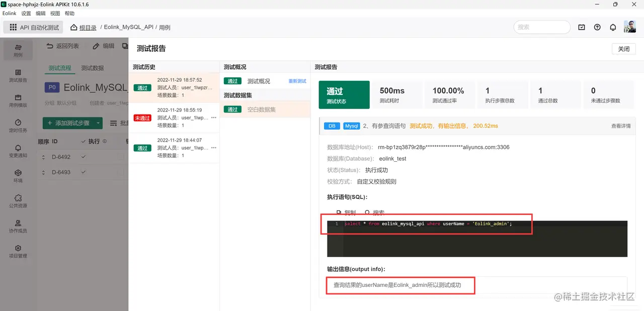Viewport: 644px width, 311px height.
Task: Select the 18:44:07 passed test record
Action: point(174,148)
